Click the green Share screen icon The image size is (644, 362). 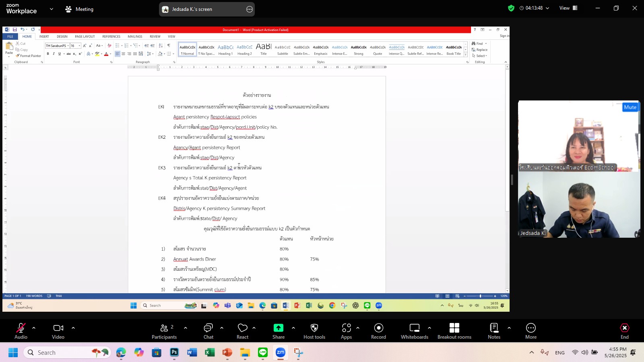coord(278,328)
